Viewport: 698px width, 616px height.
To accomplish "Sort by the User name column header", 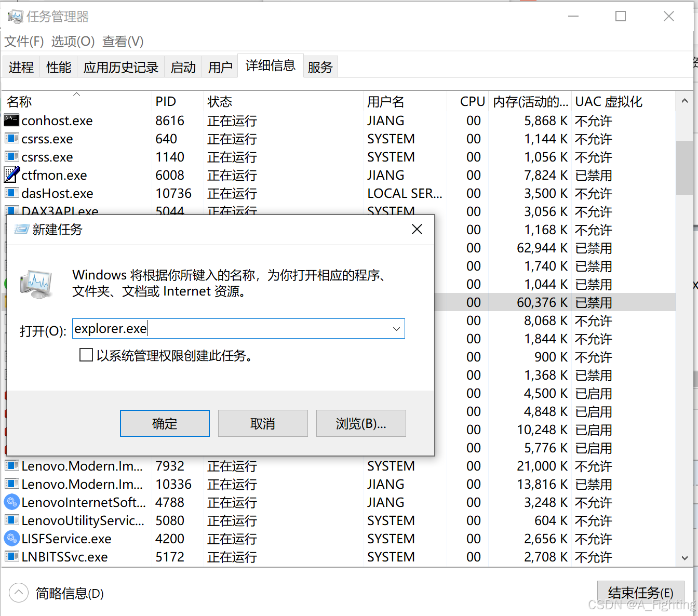I will point(405,101).
